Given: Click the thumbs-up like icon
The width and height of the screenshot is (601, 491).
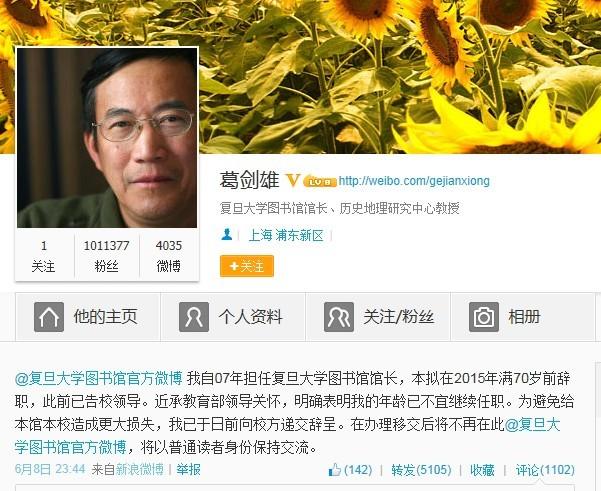Looking at the screenshot, I should (335, 470).
